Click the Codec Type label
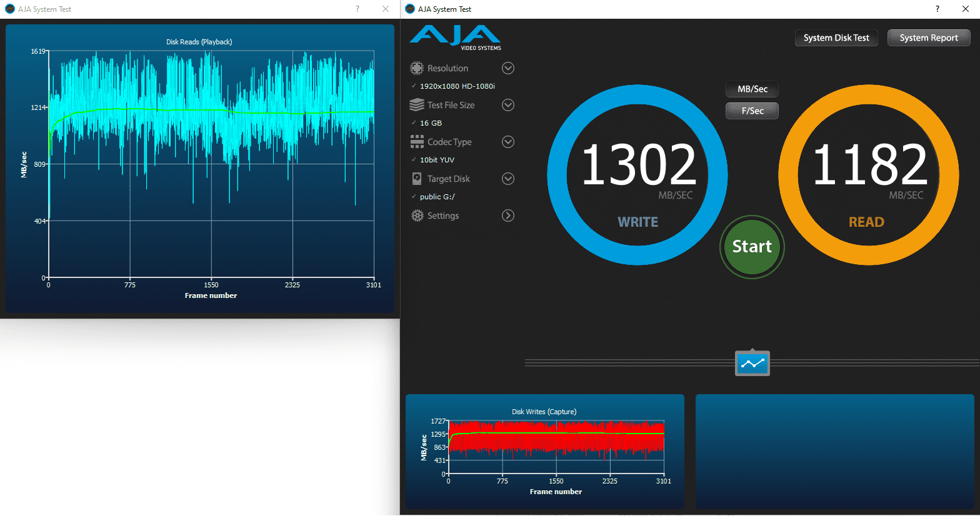Screen dimensions: 980x516 tap(449, 142)
